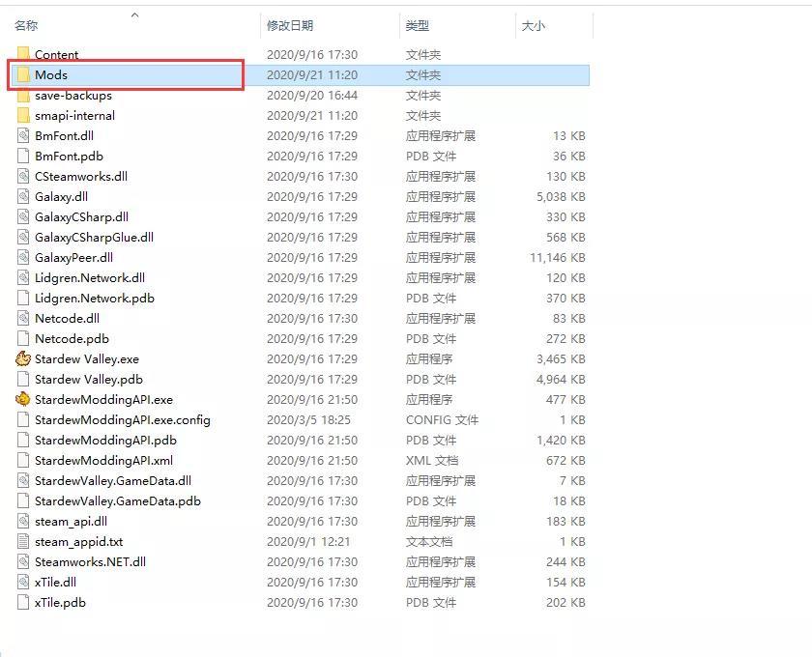The width and height of the screenshot is (812, 657).
Task: Select the Steamworks.NET.dll file name
Action: (91, 561)
